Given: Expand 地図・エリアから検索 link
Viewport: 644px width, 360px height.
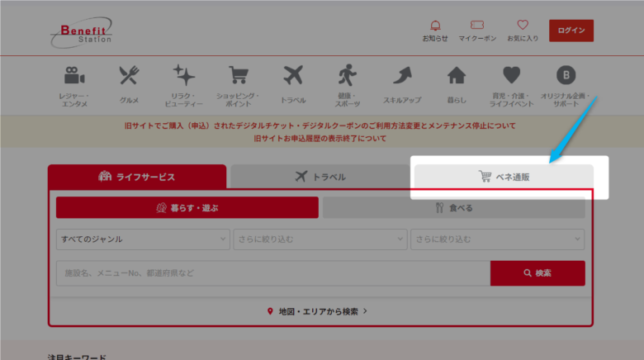Looking at the screenshot, I should tap(321, 311).
